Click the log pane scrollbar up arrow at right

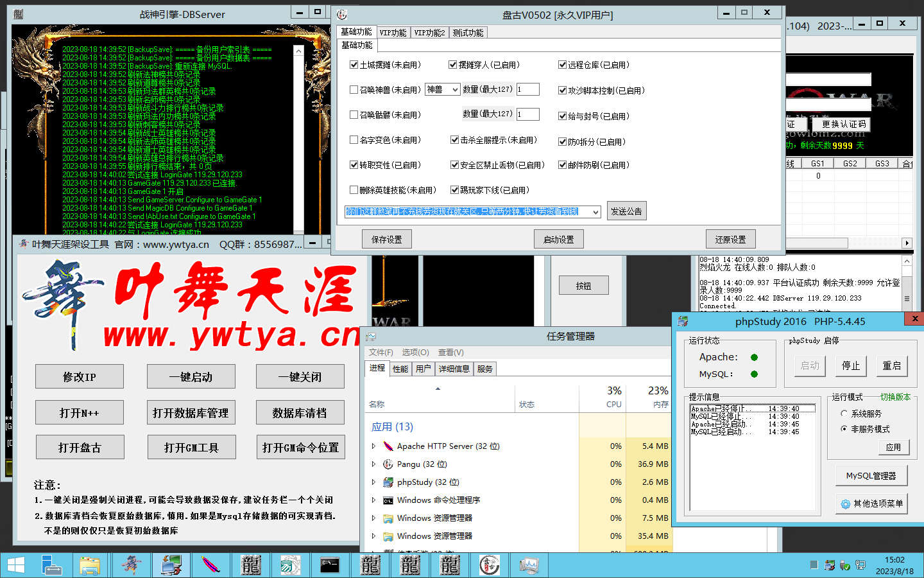coord(907,261)
